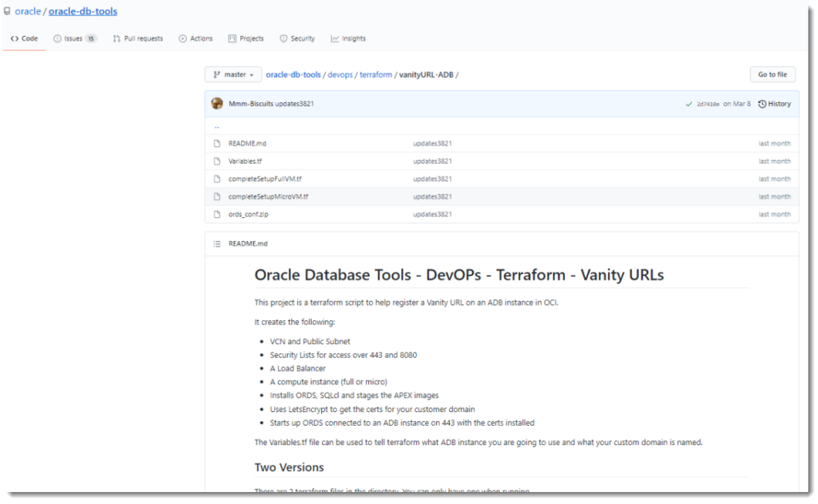The height and width of the screenshot is (504, 818).
Task: Open commit History with clock icon
Action: coord(774,104)
